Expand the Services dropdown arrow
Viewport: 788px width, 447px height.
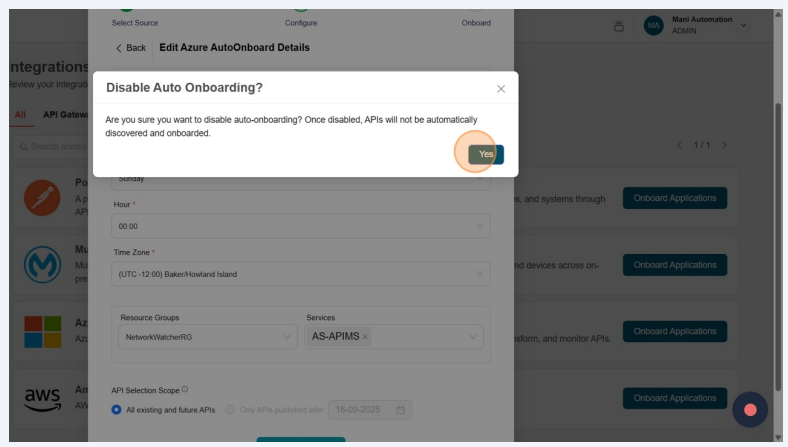coord(473,337)
